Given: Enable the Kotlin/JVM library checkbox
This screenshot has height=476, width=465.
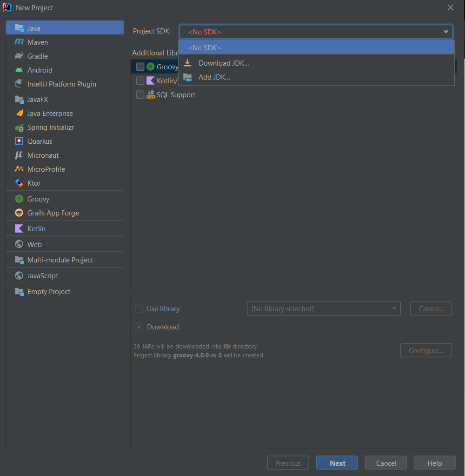Looking at the screenshot, I should [x=140, y=80].
